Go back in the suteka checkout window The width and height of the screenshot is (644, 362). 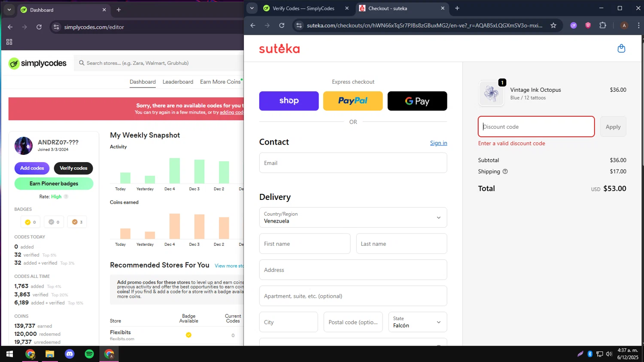point(253,25)
